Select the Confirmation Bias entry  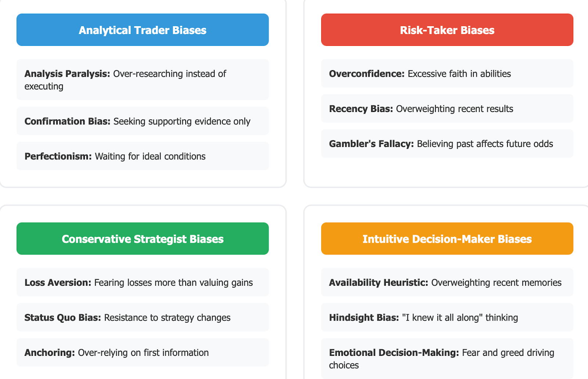point(143,121)
